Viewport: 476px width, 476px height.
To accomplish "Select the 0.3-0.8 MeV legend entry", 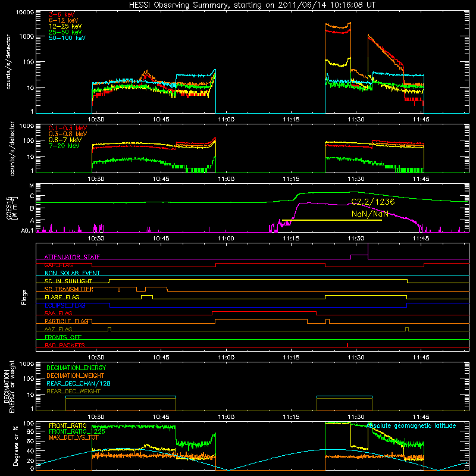I will coord(68,134).
